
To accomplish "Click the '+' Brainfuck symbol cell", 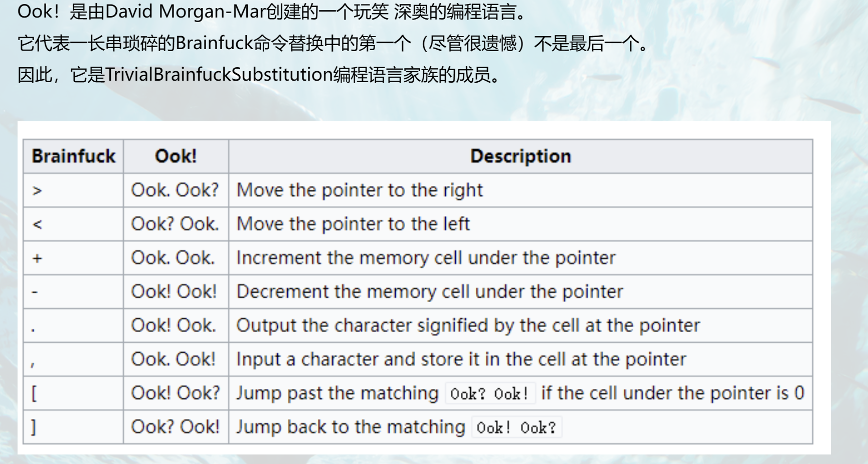I will coord(73,258).
